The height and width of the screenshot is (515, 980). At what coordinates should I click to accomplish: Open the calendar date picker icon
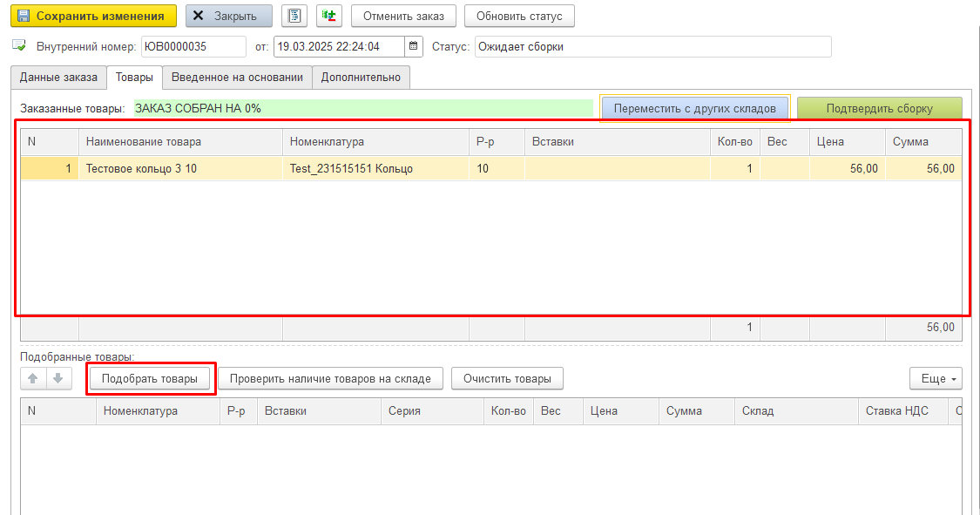413,46
